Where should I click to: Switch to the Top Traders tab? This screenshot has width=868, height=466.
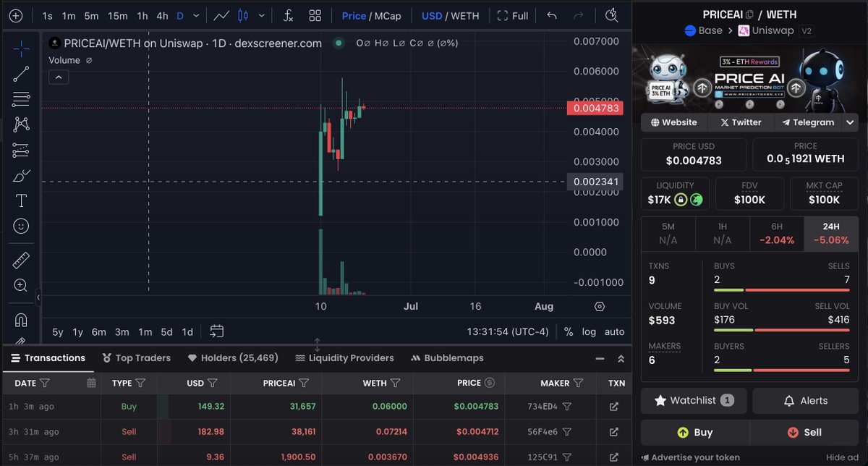(136, 357)
